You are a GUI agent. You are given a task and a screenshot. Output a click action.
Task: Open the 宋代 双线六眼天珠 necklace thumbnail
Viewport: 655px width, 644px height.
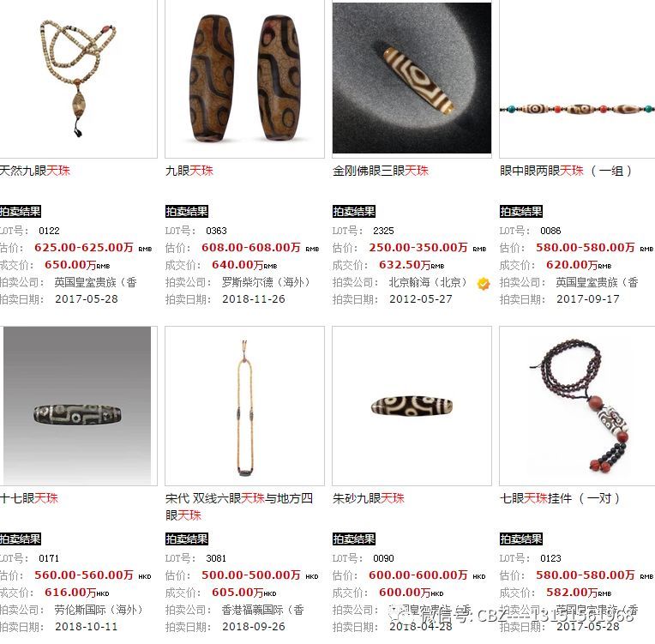tap(245, 406)
